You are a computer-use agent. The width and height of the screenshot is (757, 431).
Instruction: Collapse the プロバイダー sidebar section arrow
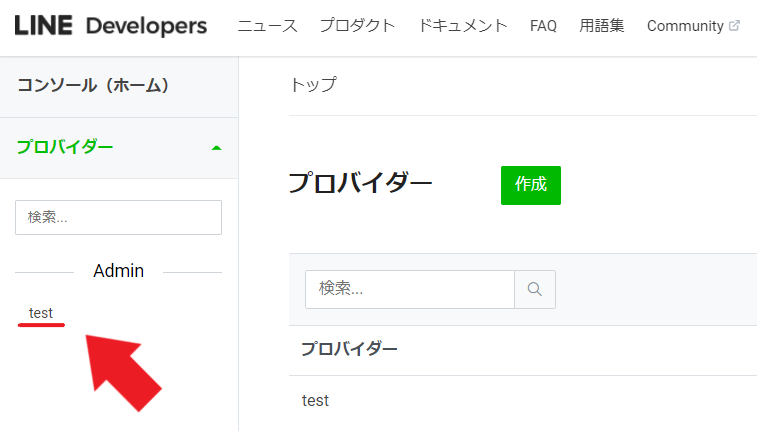pos(216,148)
